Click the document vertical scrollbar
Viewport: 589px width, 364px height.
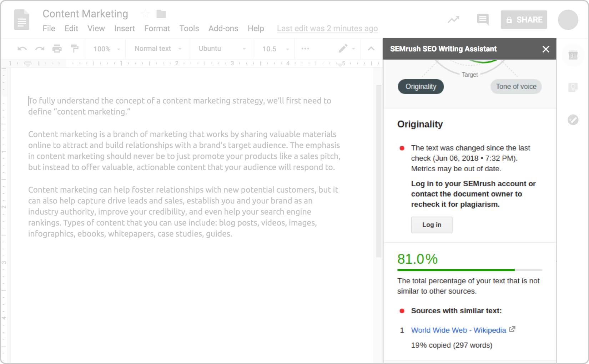379,171
